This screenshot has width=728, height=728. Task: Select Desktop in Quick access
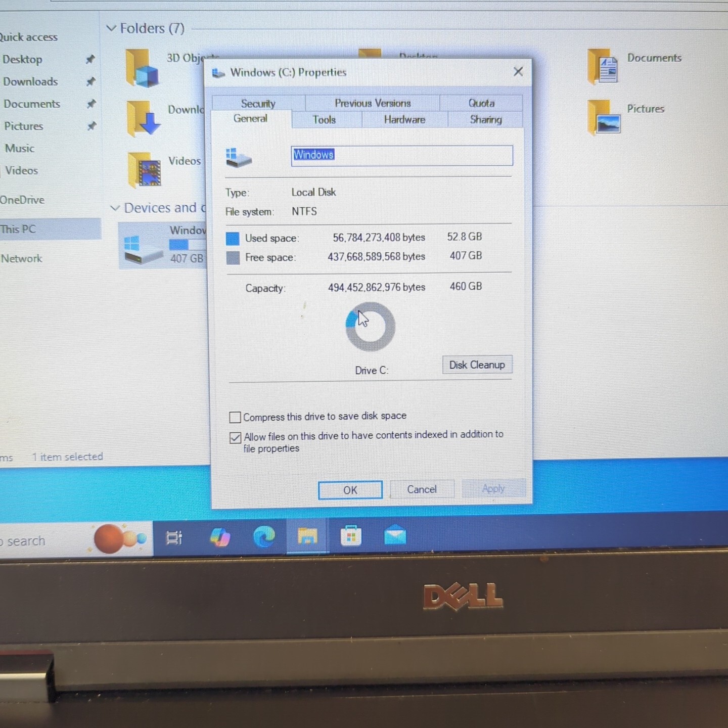coord(22,59)
